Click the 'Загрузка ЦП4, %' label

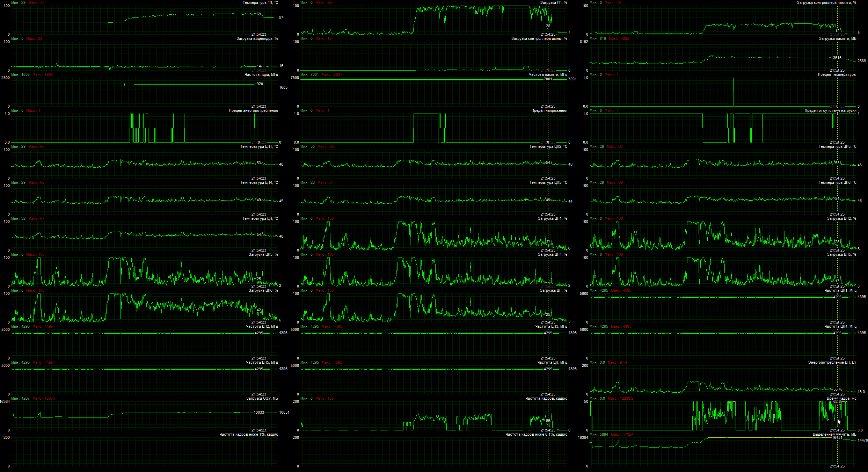[553, 254]
